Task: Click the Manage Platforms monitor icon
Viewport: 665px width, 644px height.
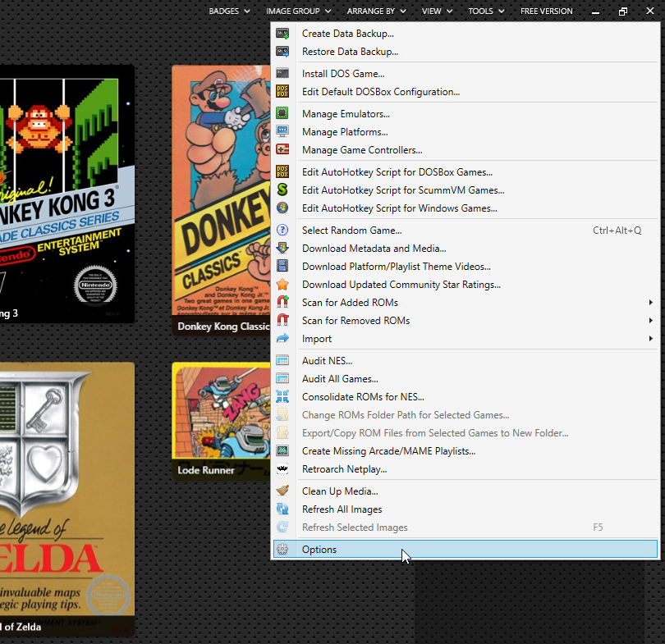Action: click(x=282, y=132)
